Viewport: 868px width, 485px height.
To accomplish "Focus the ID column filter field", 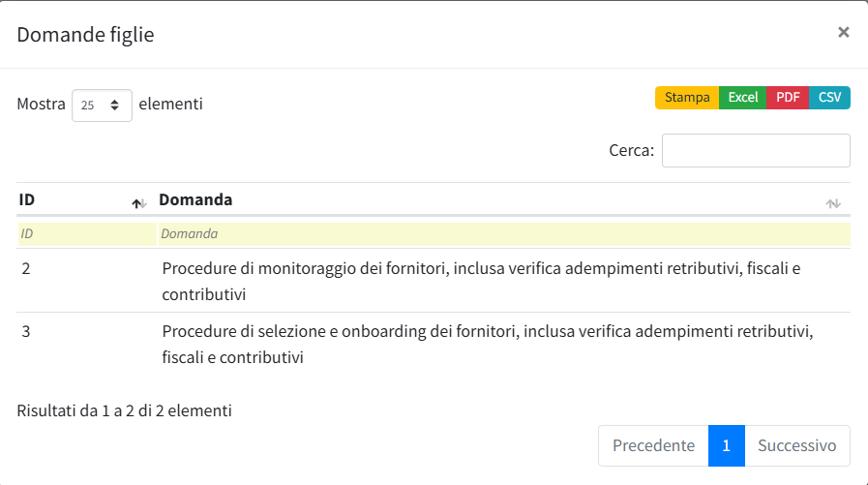I will (x=85, y=233).
